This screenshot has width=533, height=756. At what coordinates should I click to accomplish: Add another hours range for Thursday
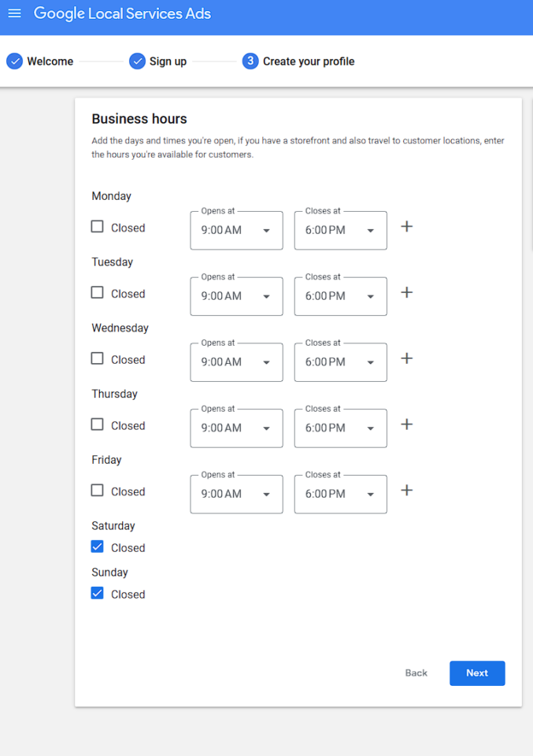click(x=407, y=424)
